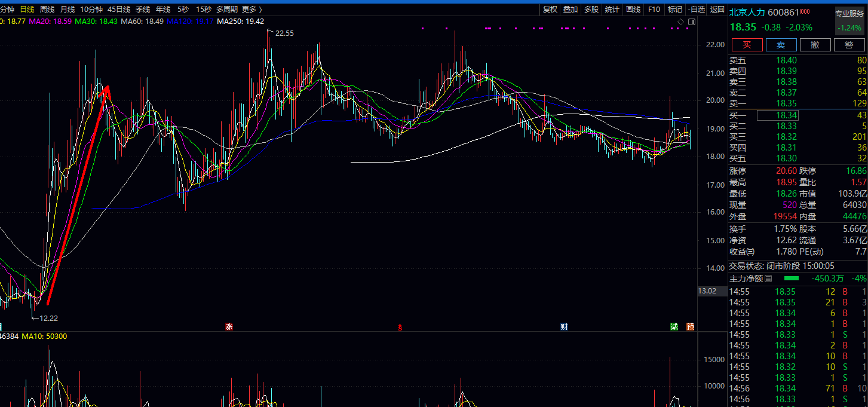Switch to 周线 weekly chart
The width and height of the screenshot is (868, 407).
click(x=47, y=10)
